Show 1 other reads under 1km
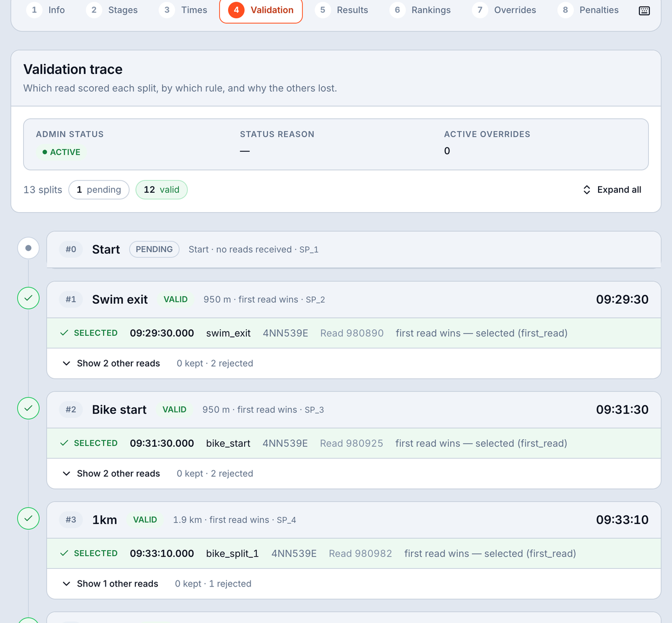 click(110, 584)
